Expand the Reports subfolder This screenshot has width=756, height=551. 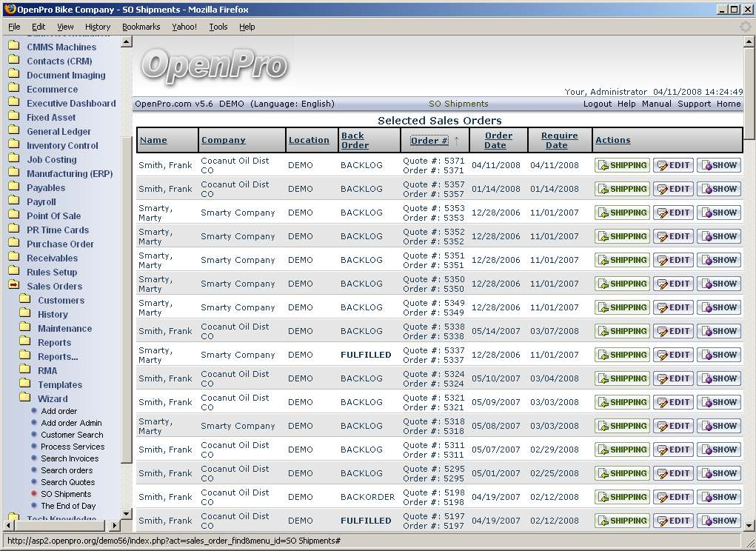point(25,342)
